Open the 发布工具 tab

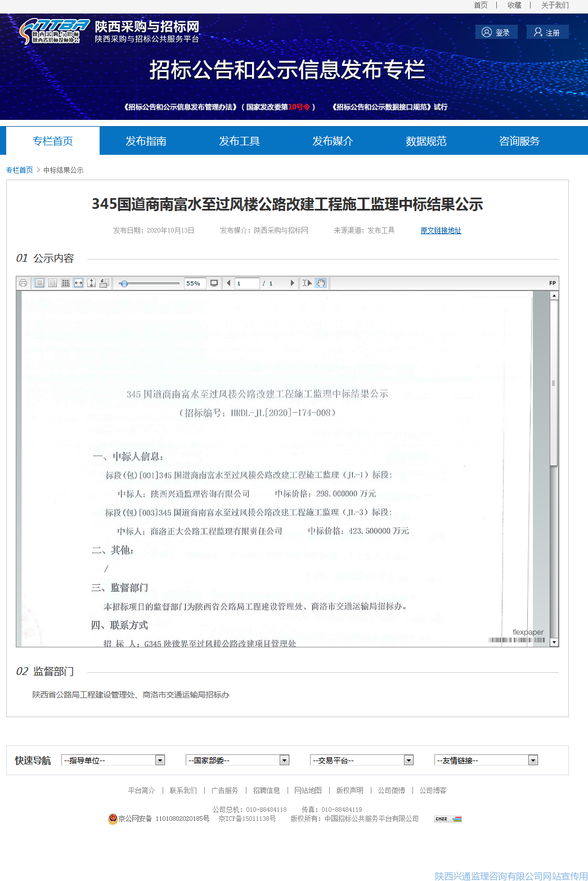click(240, 141)
